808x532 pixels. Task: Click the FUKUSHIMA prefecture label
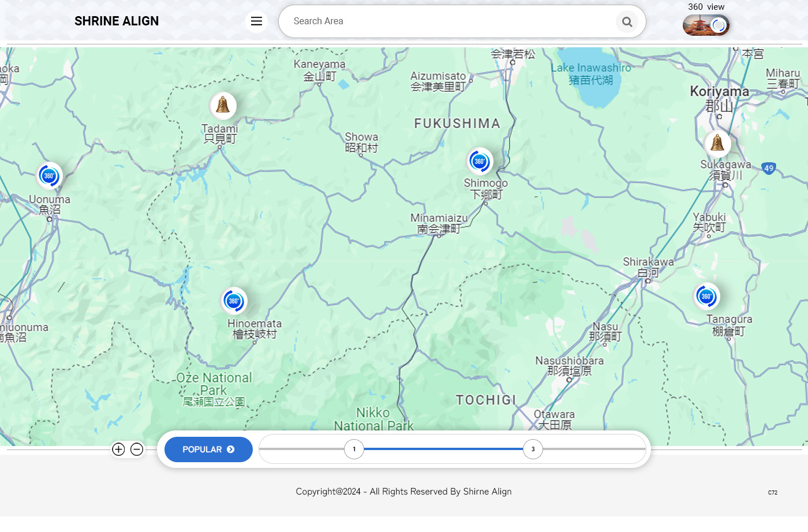click(x=457, y=123)
